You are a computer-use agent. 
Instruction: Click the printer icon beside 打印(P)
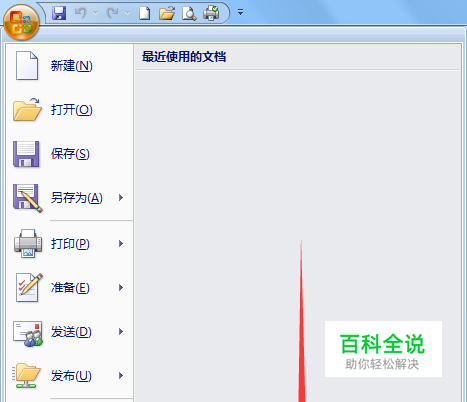click(x=28, y=244)
